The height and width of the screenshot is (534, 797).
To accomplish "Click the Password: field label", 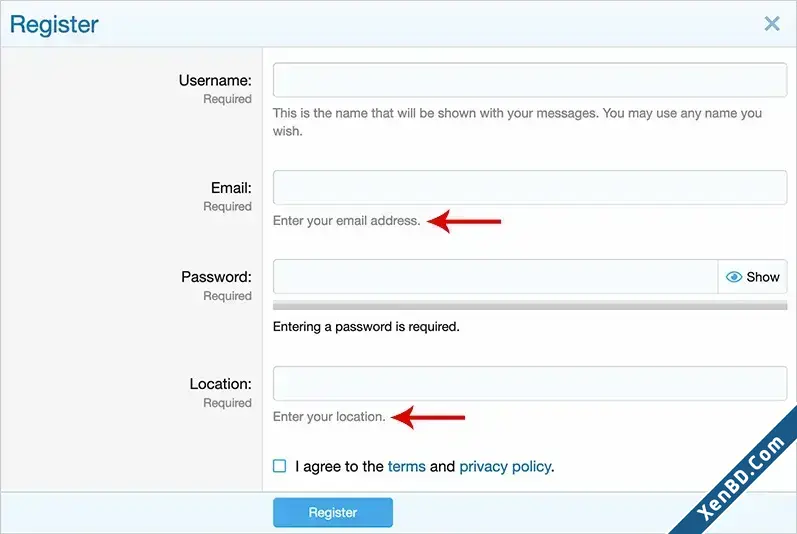I will pyautogui.click(x=216, y=277).
